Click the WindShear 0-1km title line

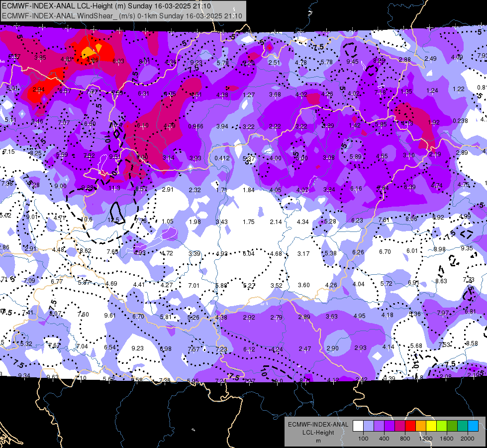pos(122,16)
